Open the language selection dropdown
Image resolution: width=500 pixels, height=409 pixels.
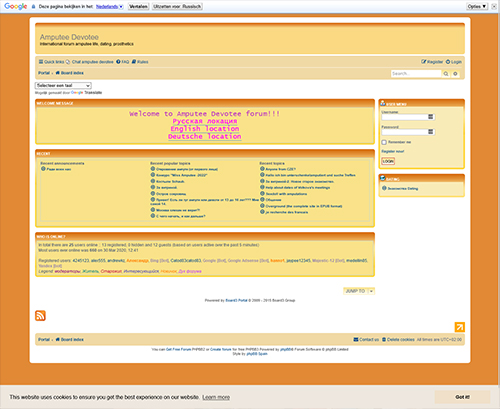point(63,85)
